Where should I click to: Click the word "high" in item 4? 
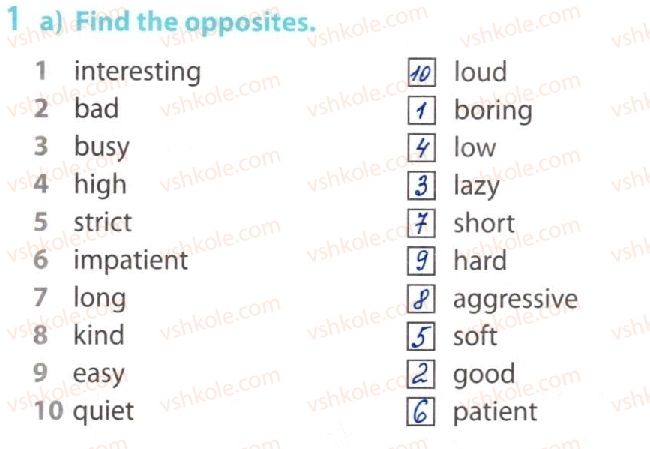[100, 184]
